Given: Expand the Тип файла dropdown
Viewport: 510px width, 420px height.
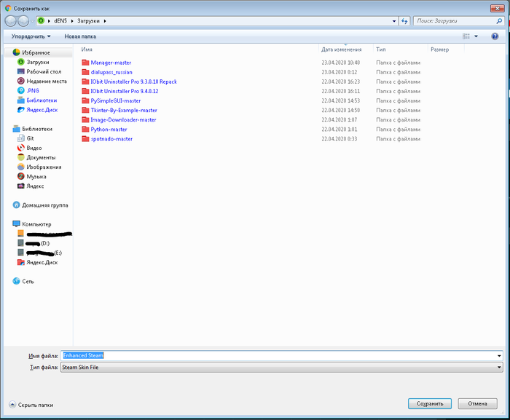Looking at the screenshot, I should (499, 368).
